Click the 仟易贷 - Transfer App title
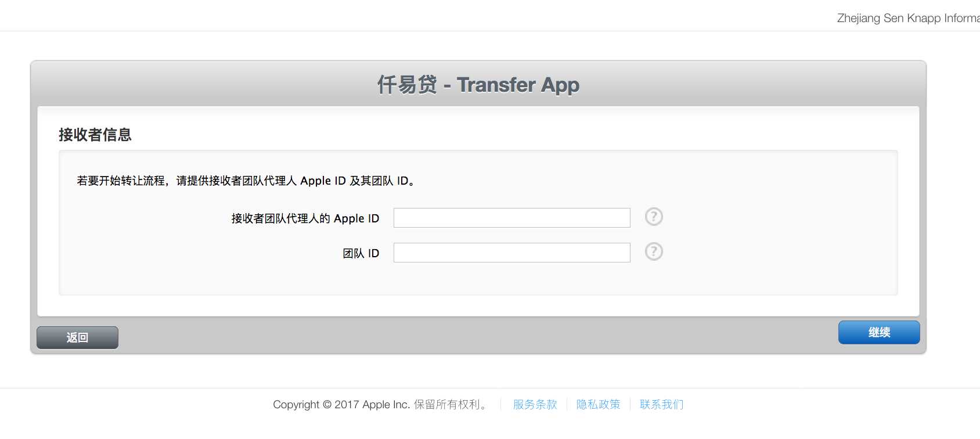Screen dimensions: 980x439 pos(478,85)
